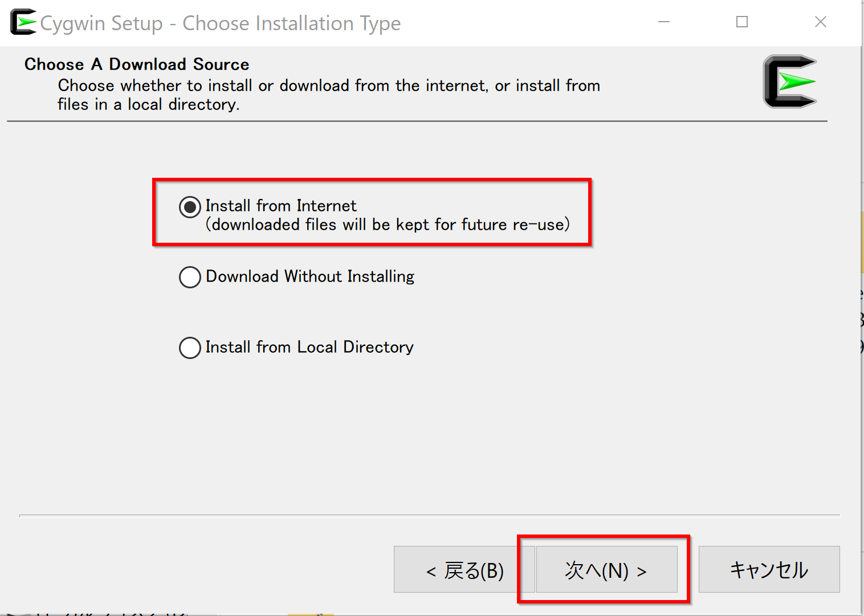The image size is (864, 616).
Task: Click the Cygwin icon in title bar
Action: pos(23,22)
